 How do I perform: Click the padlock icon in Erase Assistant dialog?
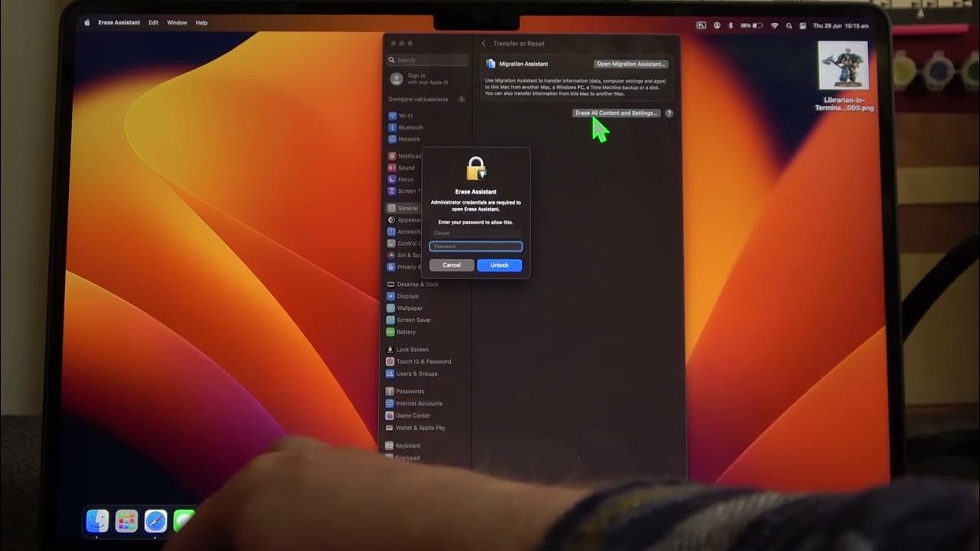[x=476, y=168]
